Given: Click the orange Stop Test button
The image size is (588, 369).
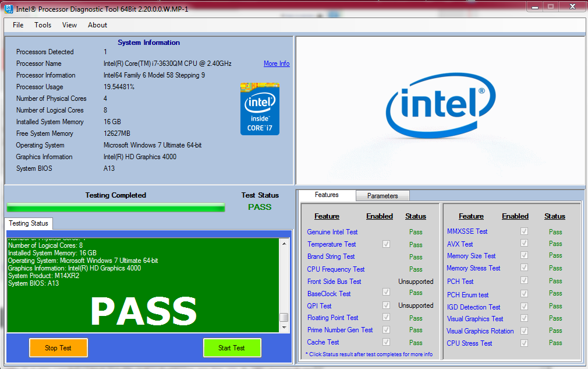Looking at the screenshot, I should point(58,348).
